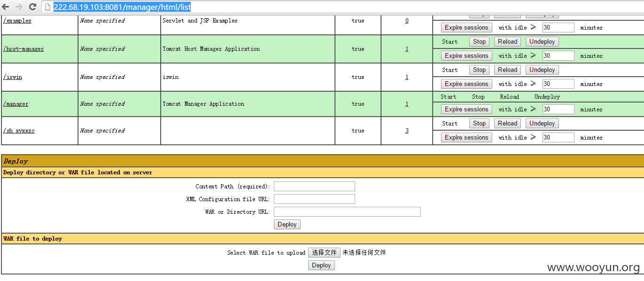This screenshot has height=281, width=644.
Task: Open session count for /manager row
Action: point(407,104)
